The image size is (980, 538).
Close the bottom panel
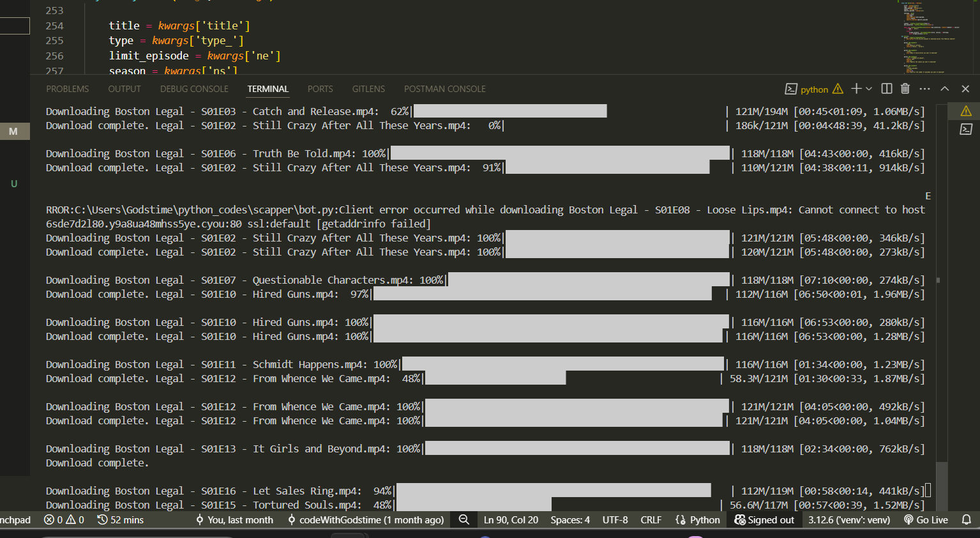click(965, 89)
